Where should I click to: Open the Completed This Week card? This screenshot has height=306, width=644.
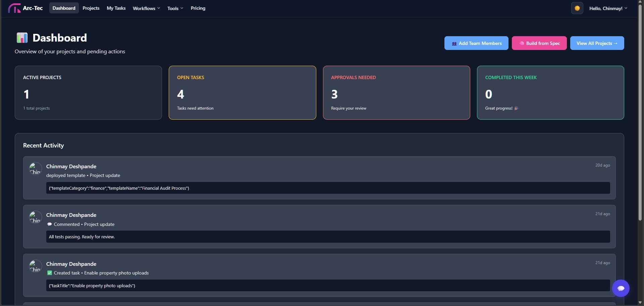point(550,93)
